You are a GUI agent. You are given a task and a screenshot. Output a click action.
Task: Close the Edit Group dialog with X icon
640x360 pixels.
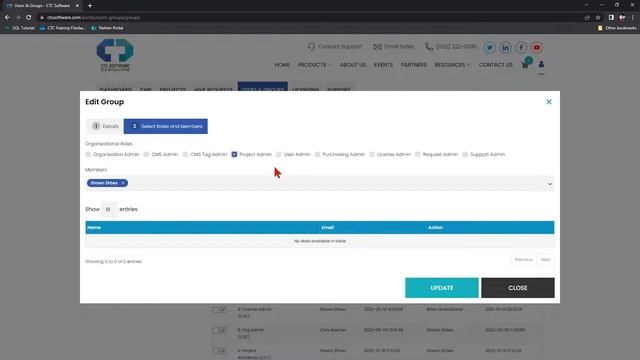549,102
